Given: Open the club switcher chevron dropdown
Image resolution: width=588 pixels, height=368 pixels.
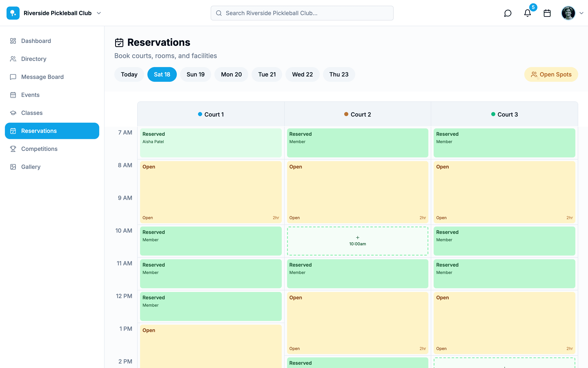Looking at the screenshot, I should [99, 13].
